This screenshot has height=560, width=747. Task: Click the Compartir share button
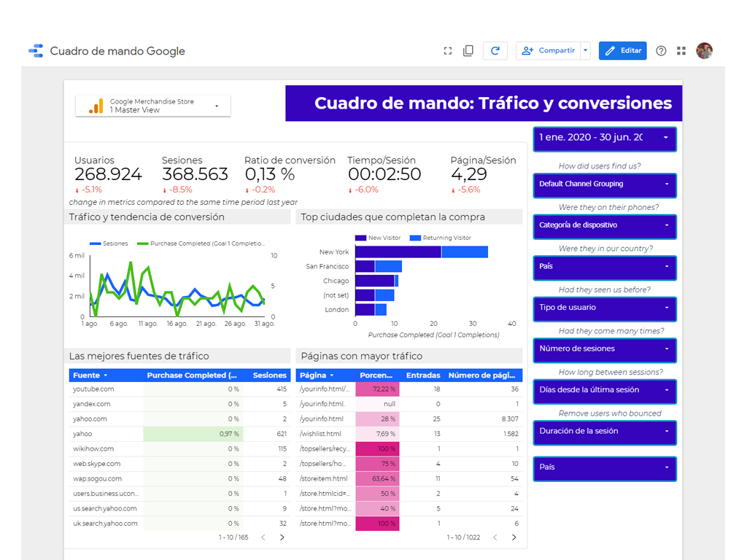[x=549, y=51]
